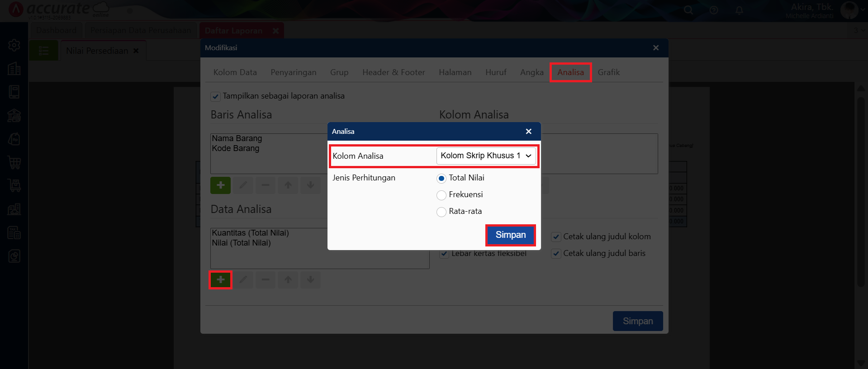Click Simpan in the Modifikasi dialog
This screenshot has height=369, width=868.
click(637, 321)
